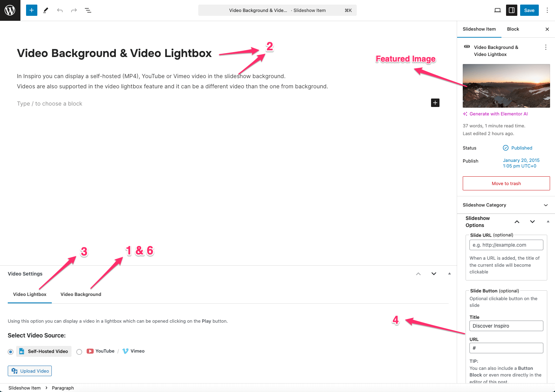
Task: Click the Undo arrow icon
Action: [60, 10]
